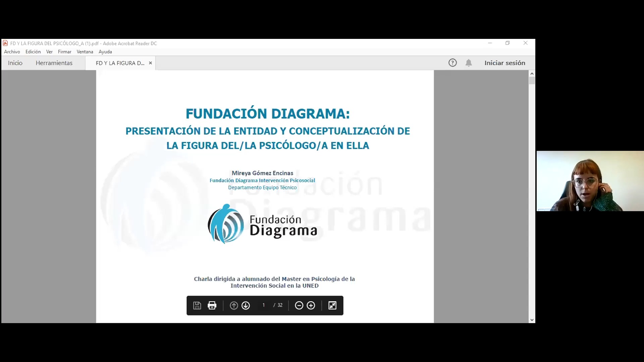Open the Ventana menu

tap(85, 52)
